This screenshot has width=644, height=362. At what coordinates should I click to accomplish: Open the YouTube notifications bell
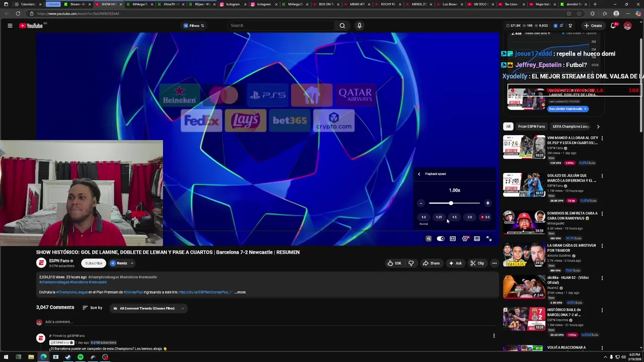tap(613, 26)
